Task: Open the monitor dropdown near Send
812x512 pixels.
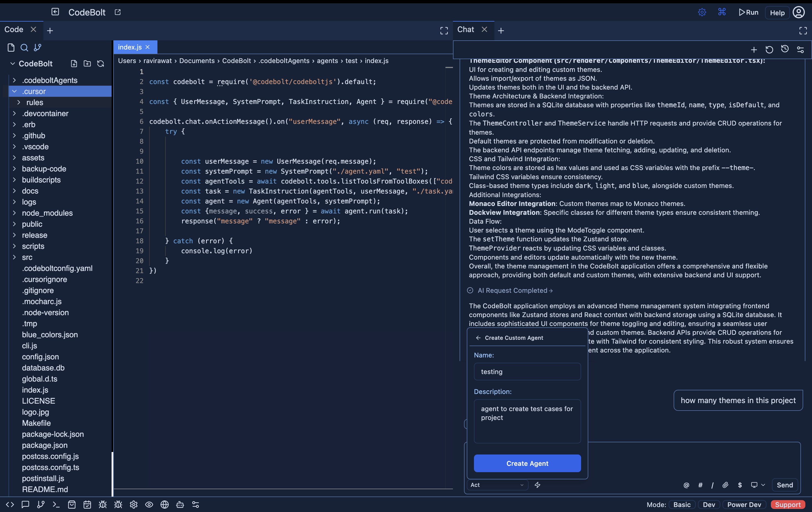Action: click(758, 485)
